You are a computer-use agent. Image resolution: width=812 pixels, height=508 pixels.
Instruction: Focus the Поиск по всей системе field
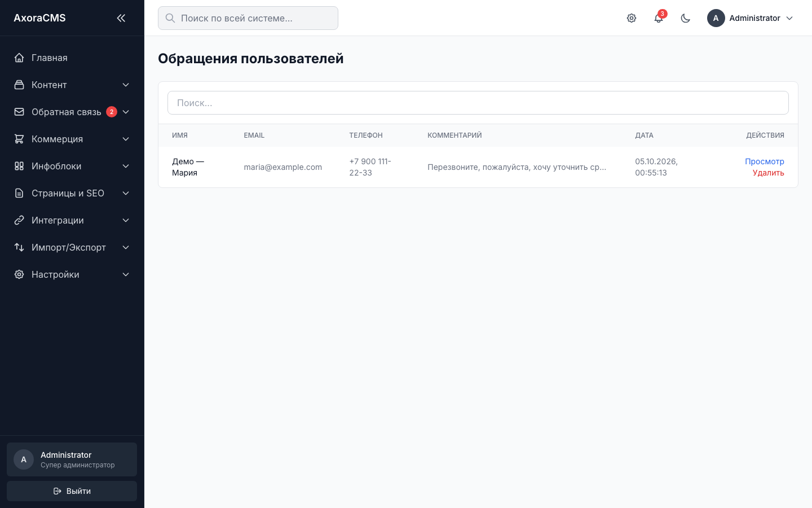point(248,18)
